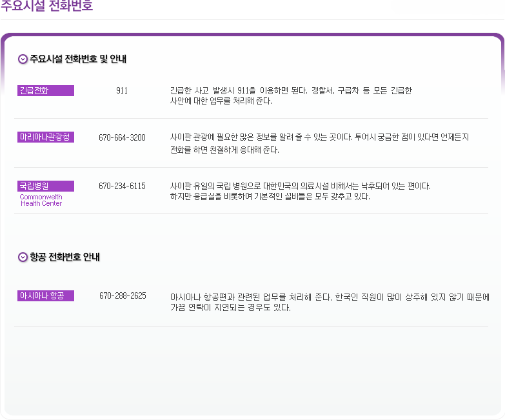The image size is (505, 420).
Task: Click the 911 emergency number
Action: 122,91
